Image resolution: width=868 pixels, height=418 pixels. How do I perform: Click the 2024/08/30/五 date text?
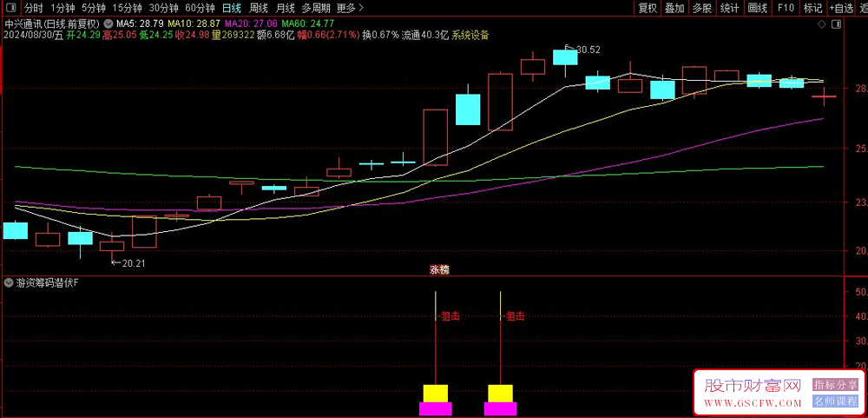pos(34,35)
